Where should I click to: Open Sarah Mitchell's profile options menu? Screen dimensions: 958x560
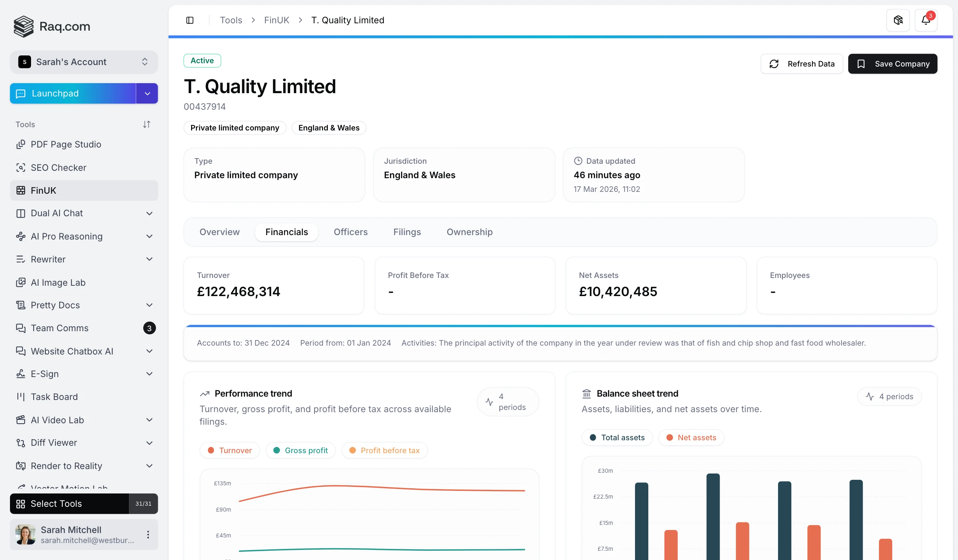pos(147,534)
